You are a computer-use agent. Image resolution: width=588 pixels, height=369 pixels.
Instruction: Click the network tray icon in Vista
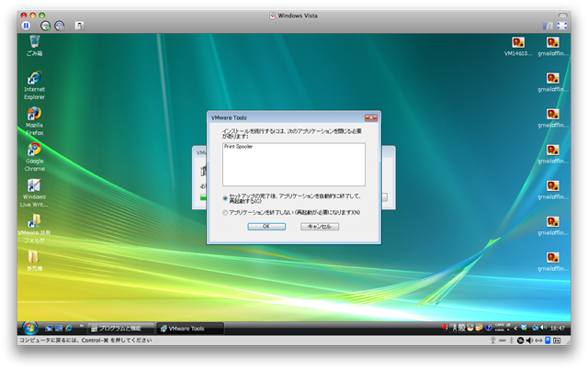pos(536,328)
